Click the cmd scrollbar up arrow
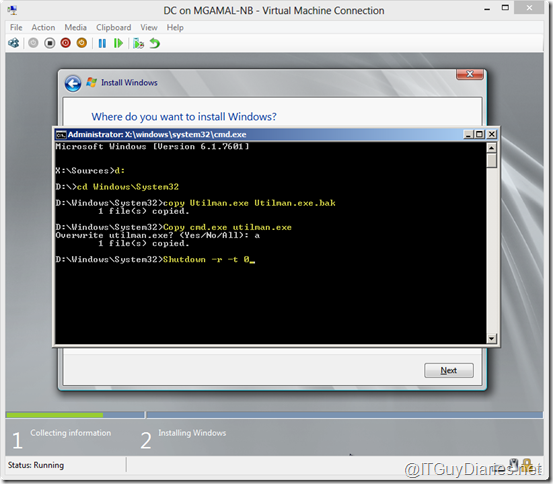Screen dimensions: 553x484 (492, 147)
